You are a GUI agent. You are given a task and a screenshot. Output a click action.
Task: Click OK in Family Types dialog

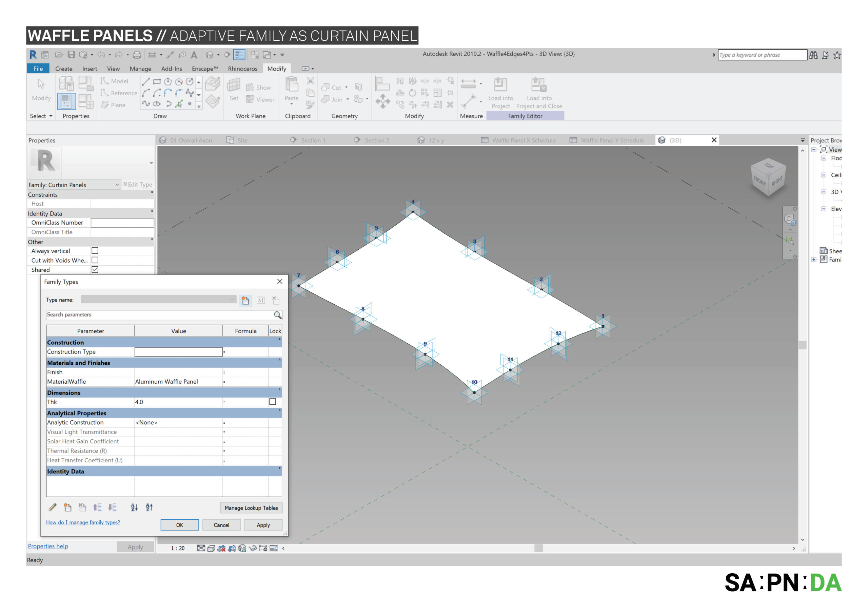click(x=180, y=525)
